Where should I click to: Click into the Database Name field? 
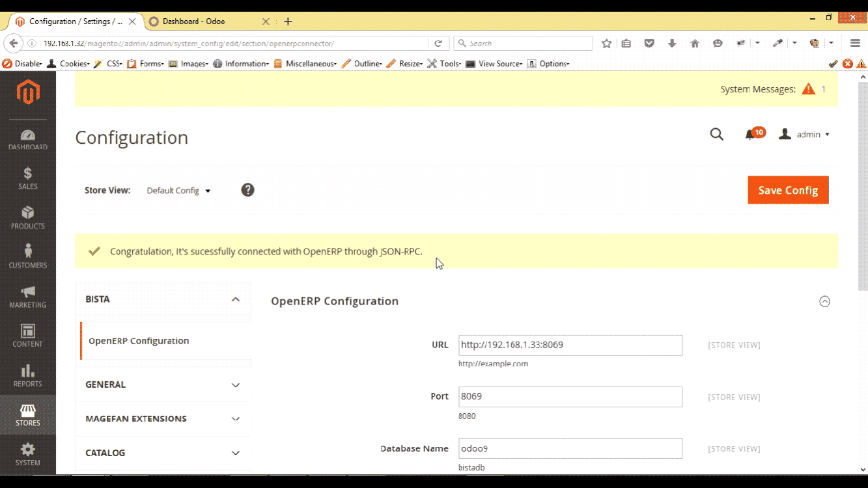[570, 448]
